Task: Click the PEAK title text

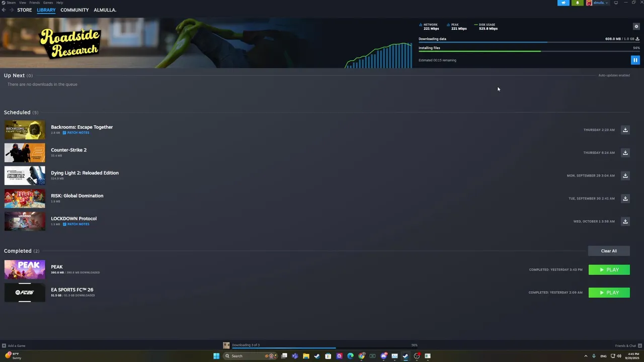Action: [x=57, y=267]
